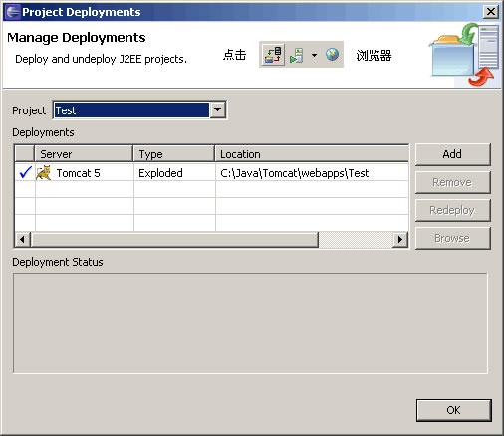Sort by the Location column header
504x436 pixels.
tap(312, 154)
